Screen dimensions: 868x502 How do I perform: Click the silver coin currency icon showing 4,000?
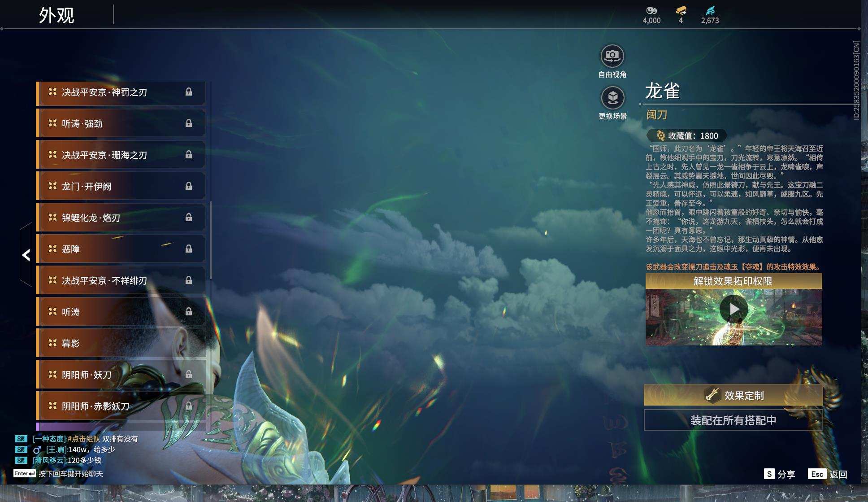(x=651, y=10)
